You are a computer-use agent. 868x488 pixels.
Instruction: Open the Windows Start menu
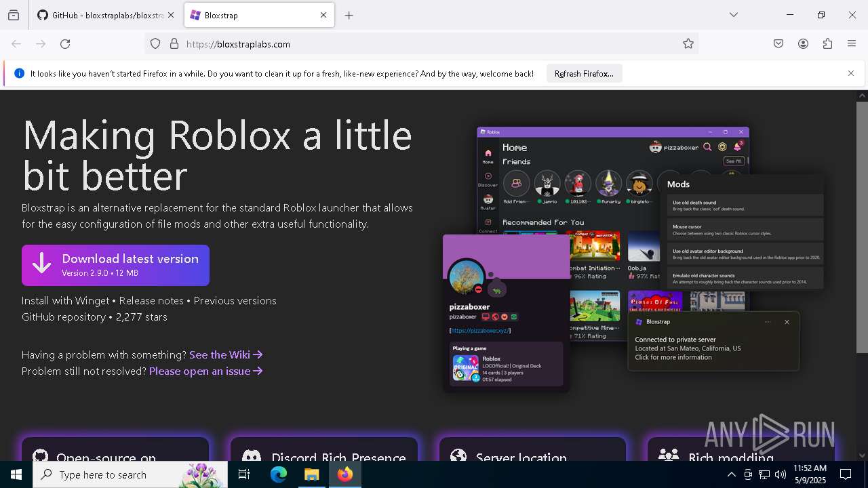[16, 474]
